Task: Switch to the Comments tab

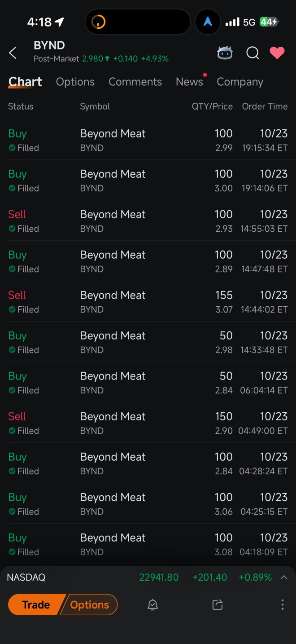Action: pyautogui.click(x=135, y=82)
